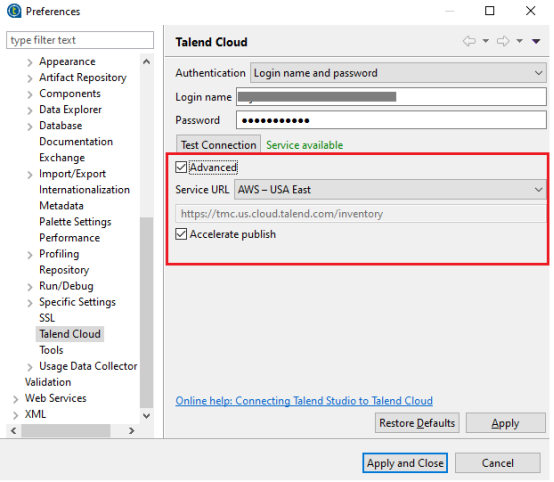
Task: Open online help link for Talend Cloud
Action: 304,401
